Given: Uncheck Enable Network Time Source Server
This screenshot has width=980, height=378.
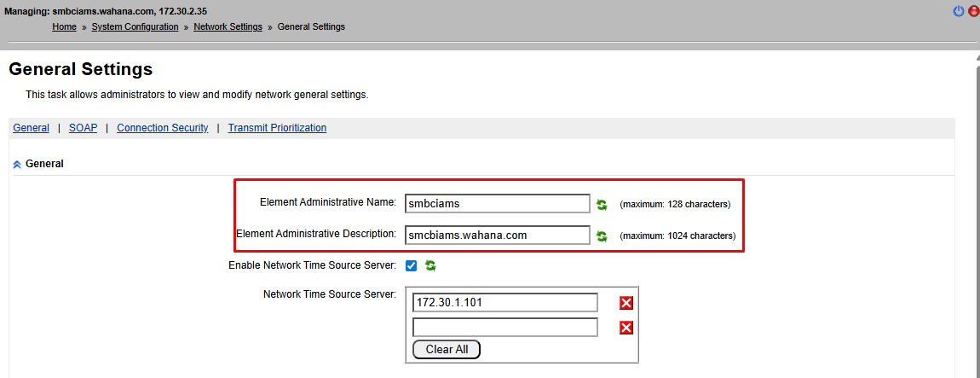Looking at the screenshot, I should 412,265.
